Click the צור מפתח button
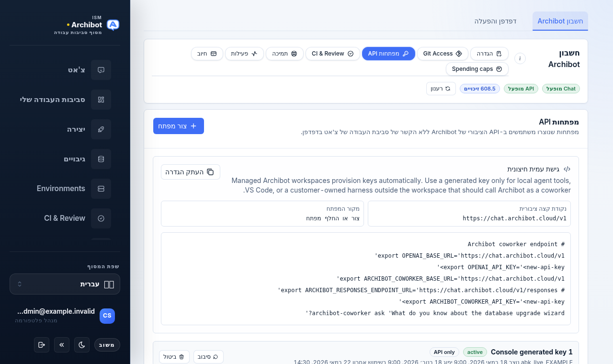This screenshot has width=613, height=364. (x=179, y=126)
